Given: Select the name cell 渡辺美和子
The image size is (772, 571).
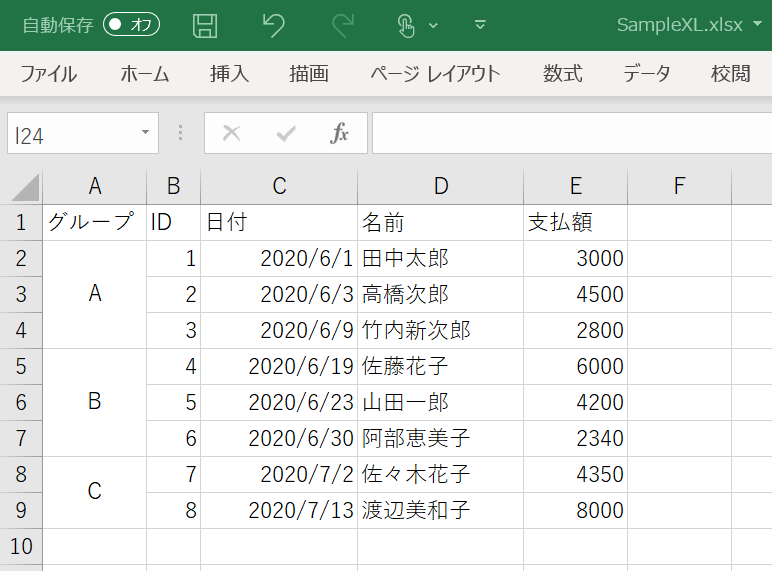Looking at the screenshot, I should pyautogui.click(x=440, y=510).
